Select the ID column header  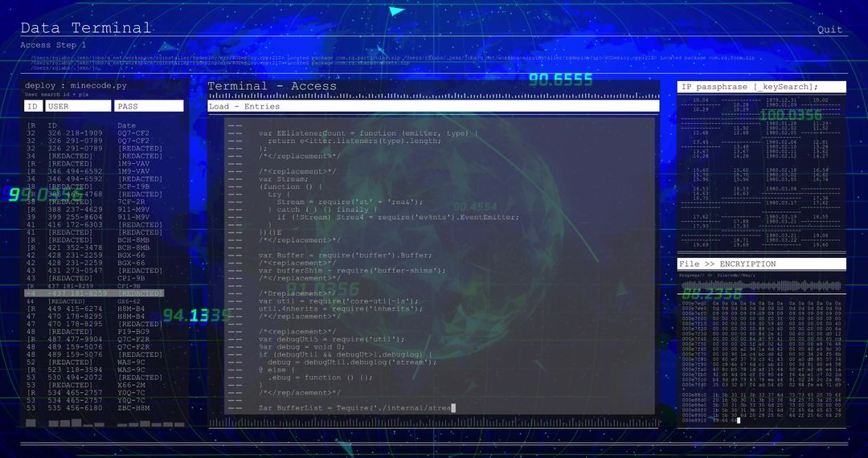pyautogui.click(x=33, y=106)
